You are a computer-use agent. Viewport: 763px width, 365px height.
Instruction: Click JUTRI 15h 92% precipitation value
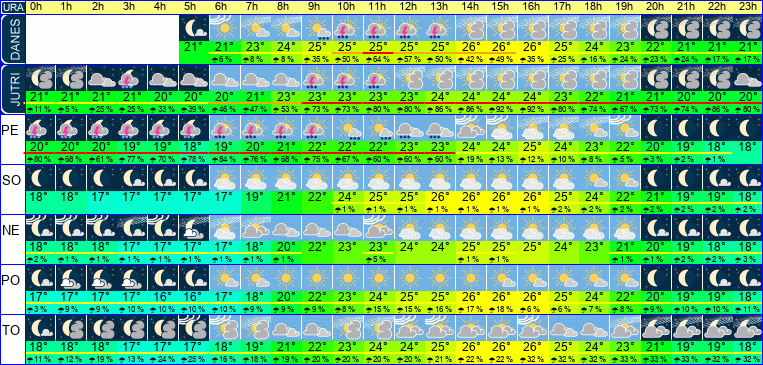point(502,110)
